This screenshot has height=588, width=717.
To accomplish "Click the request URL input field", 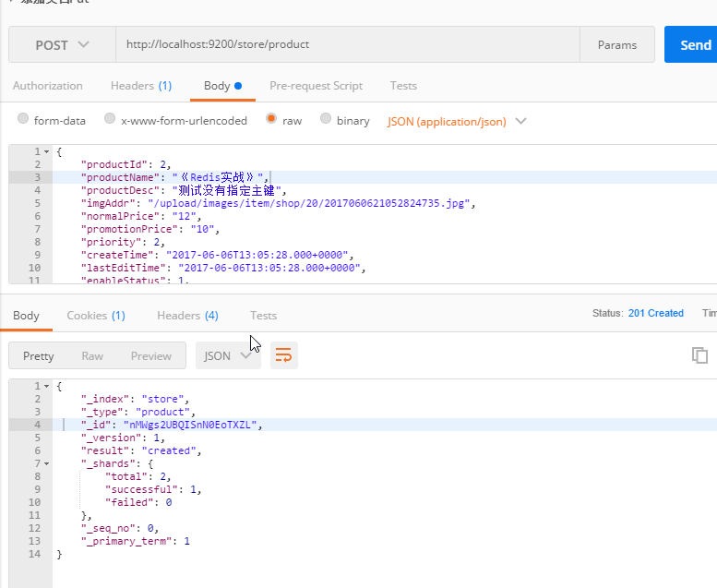I will point(347,44).
